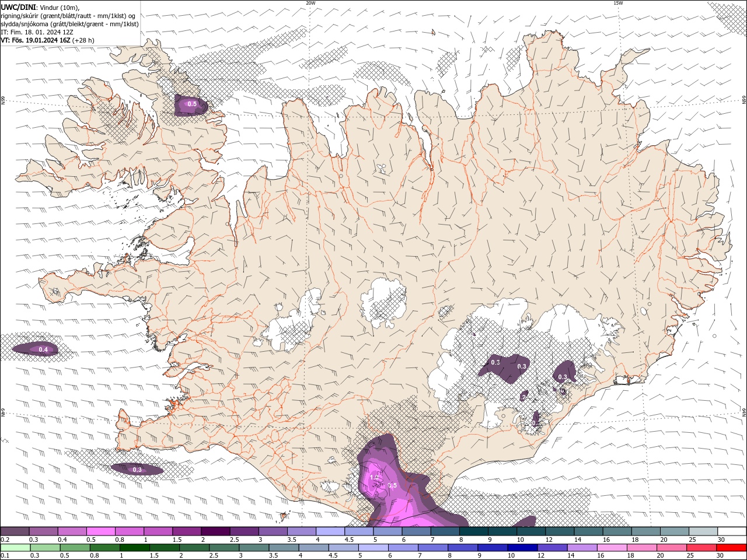Select the 0.3 light green swatch in rain scale
This screenshot has width=747, height=560.
[45, 548]
